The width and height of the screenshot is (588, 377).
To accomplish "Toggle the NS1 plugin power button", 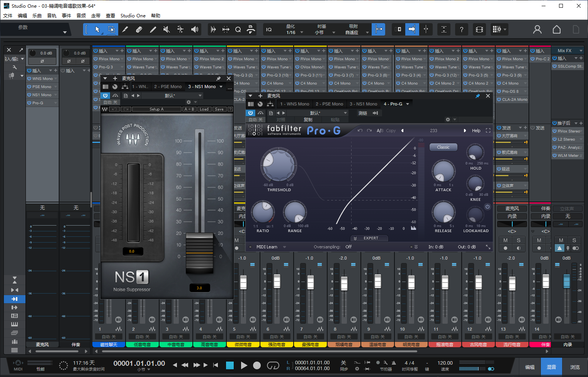I will pyautogui.click(x=105, y=95).
